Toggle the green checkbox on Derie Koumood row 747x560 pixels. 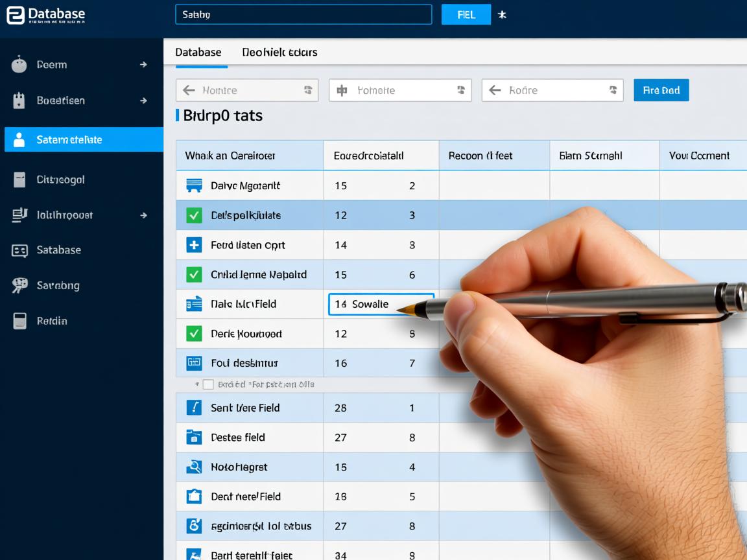coord(194,334)
